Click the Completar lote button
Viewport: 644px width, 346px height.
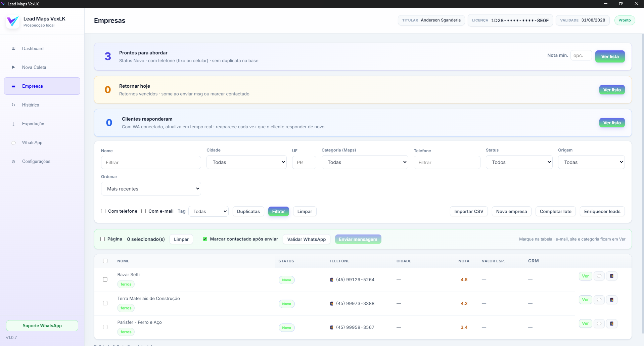click(x=555, y=211)
